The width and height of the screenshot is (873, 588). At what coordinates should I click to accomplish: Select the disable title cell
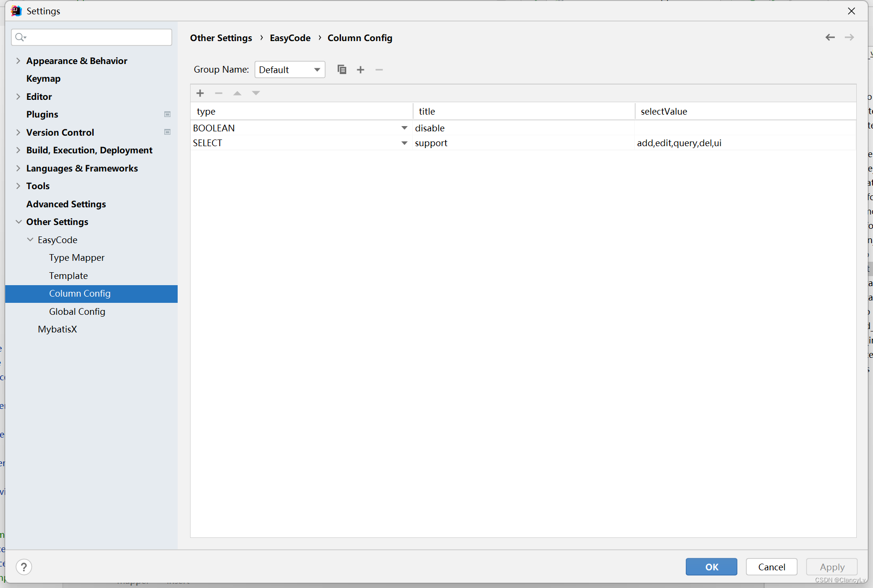(524, 128)
